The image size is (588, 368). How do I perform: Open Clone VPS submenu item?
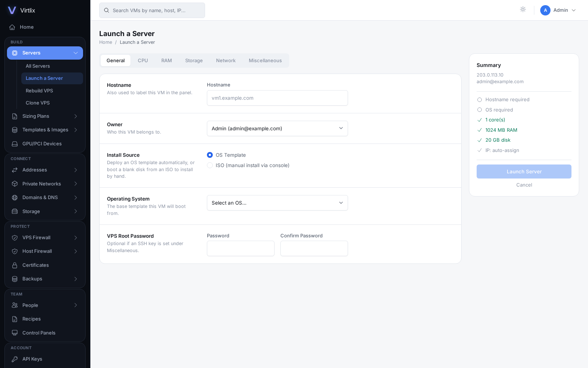click(52, 103)
